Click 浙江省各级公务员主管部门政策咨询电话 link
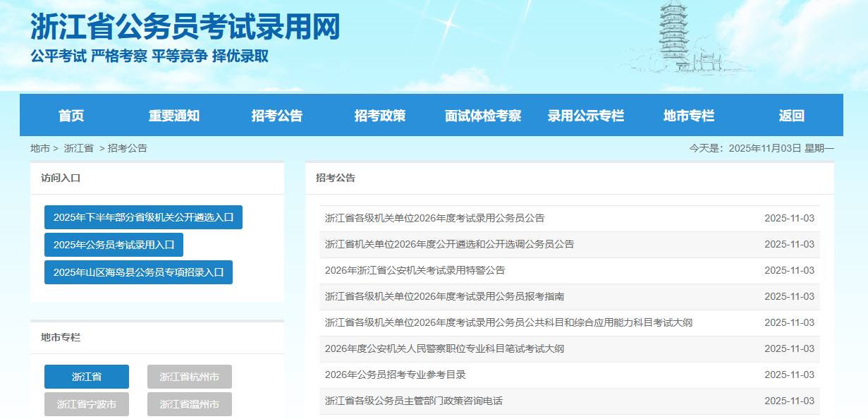This screenshot has width=868, height=419. pyautogui.click(x=413, y=401)
